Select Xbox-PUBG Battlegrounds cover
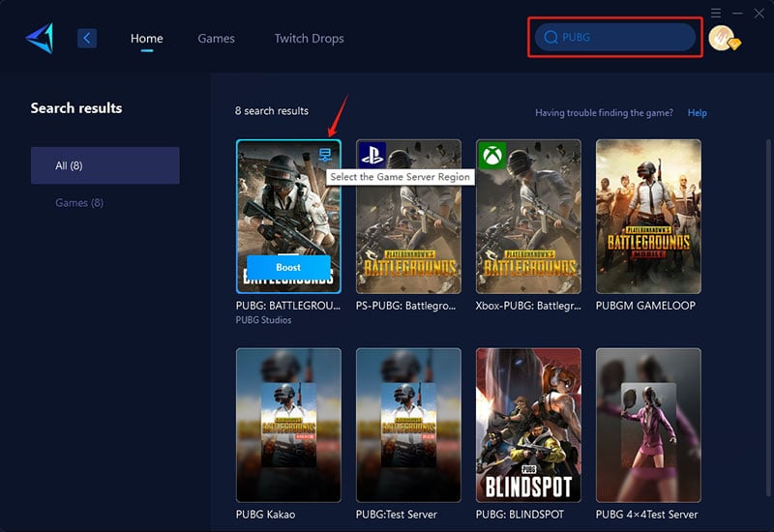The image size is (774, 532). point(528,216)
